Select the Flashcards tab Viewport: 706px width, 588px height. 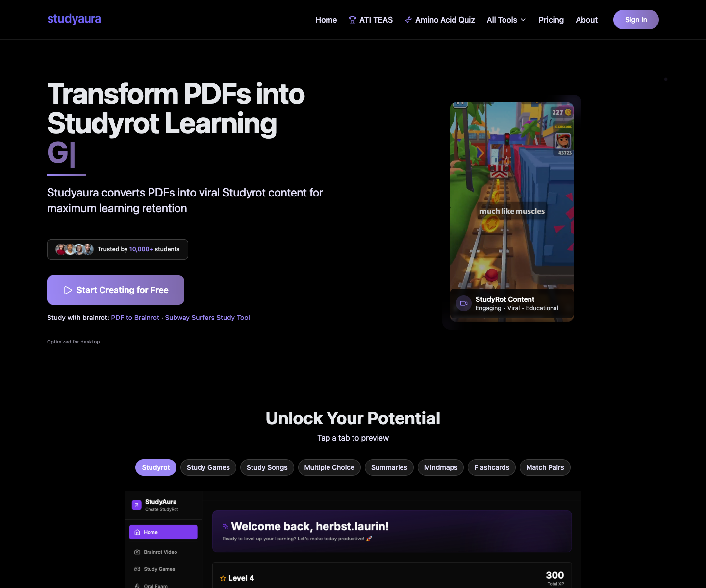click(492, 467)
